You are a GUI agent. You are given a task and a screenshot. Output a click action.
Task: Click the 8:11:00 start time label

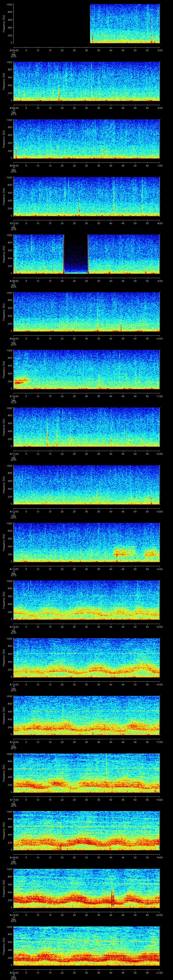[x=14, y=454]
